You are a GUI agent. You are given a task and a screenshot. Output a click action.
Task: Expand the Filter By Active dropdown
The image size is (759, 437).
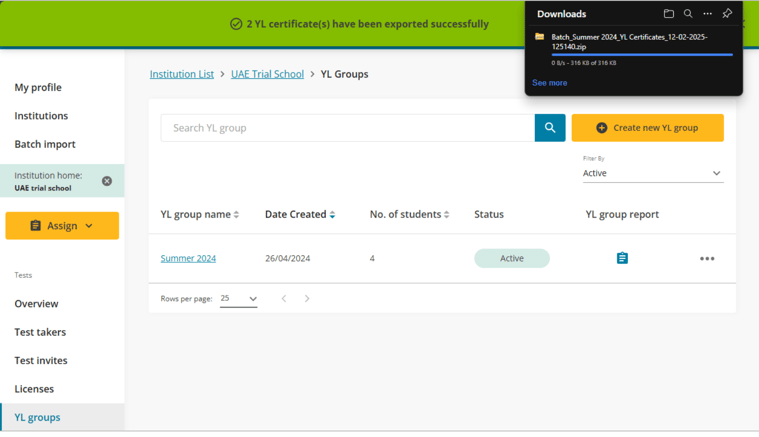652,173
